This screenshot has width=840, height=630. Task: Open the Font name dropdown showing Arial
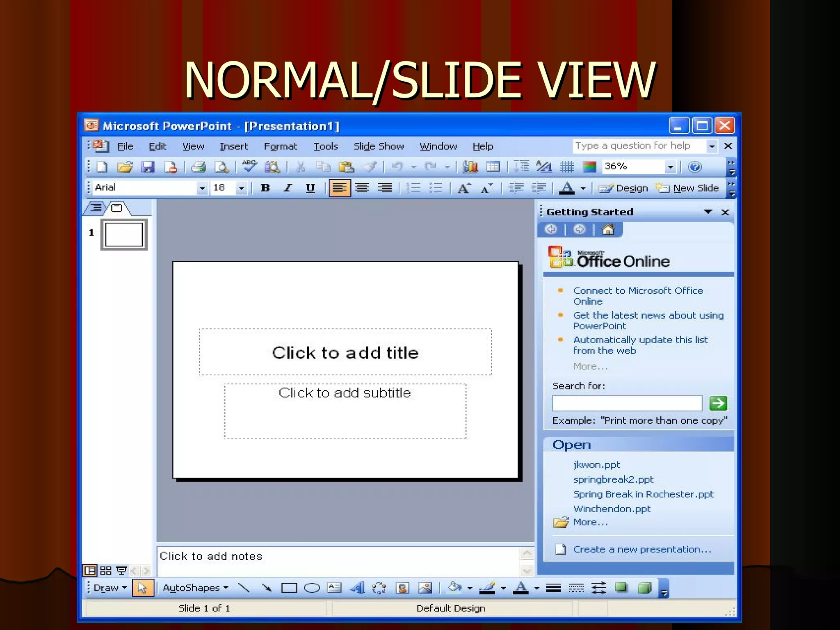[x=202, y=188]
